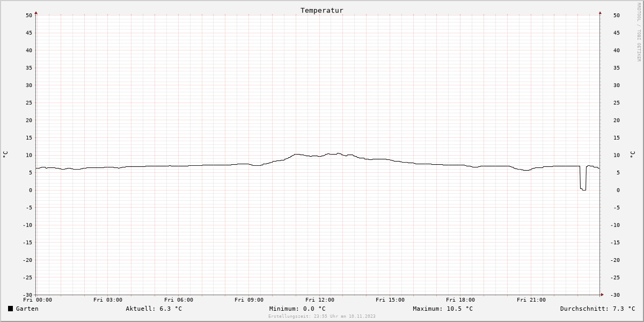Click the chart title "Temperatur"
Viewport: 644px width, 322px height.
[321, 10]
